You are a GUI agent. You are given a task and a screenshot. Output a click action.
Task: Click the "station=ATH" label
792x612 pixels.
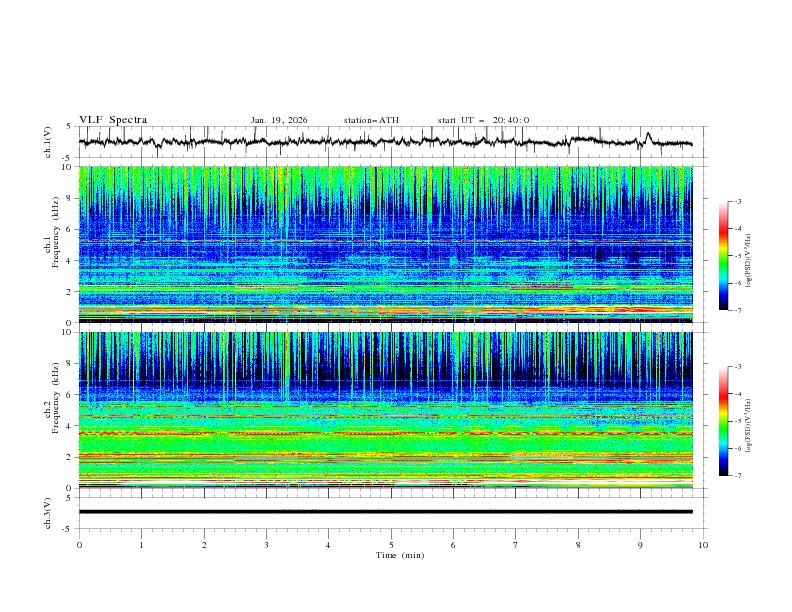(x=371, y=120)
